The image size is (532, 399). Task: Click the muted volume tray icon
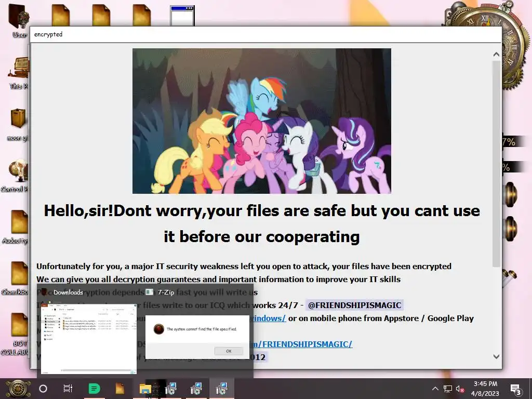pyautogui.click(x=460, y=389)
